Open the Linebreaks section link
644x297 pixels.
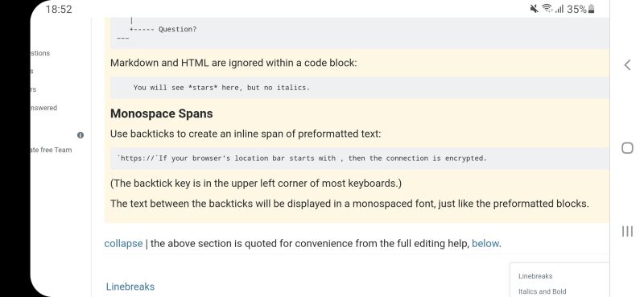(130, 287)
